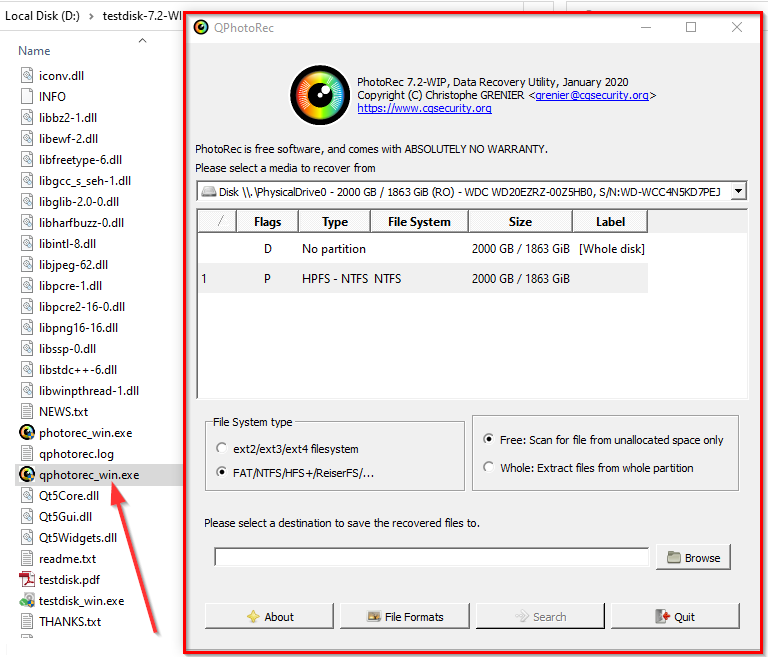Open the About dialog

coord(269,616)
